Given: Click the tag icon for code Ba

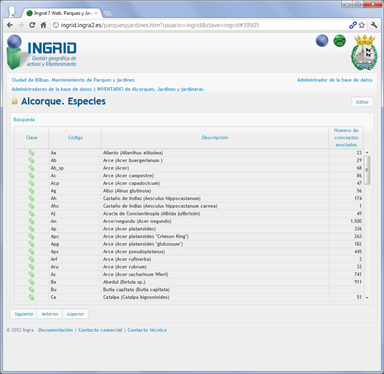Looking at the screenshot, I should (31, 282).
